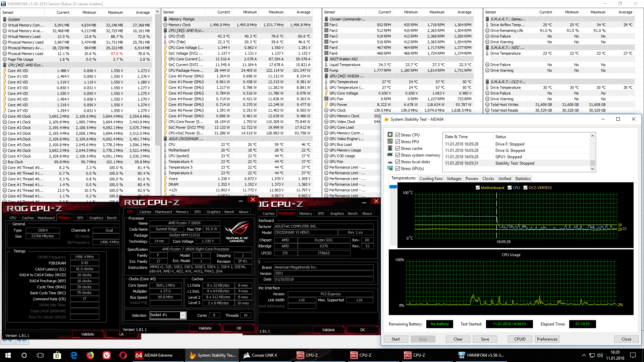Click the disk icon beside Stress local disks

pos(390,162)
